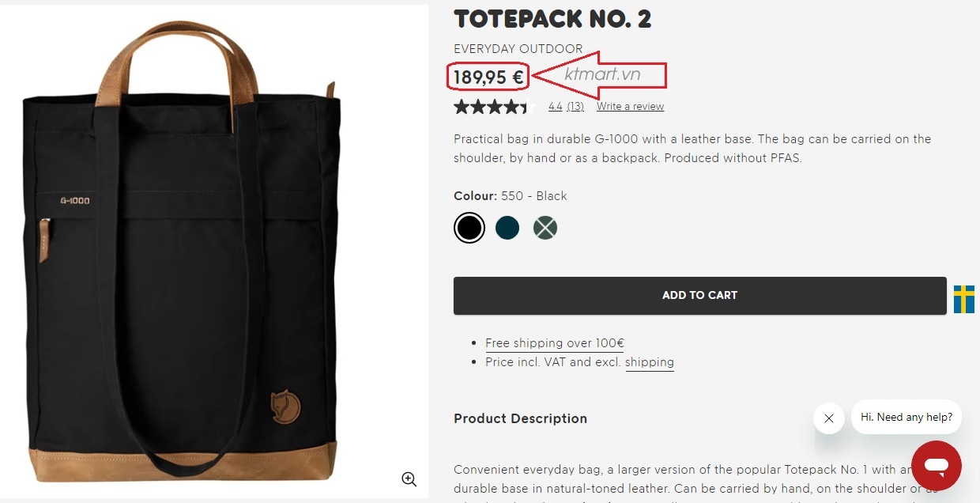Click the Totepack No. 2 title
The height and width of the screenshot is (503, 980).
(x=552, y=19)
